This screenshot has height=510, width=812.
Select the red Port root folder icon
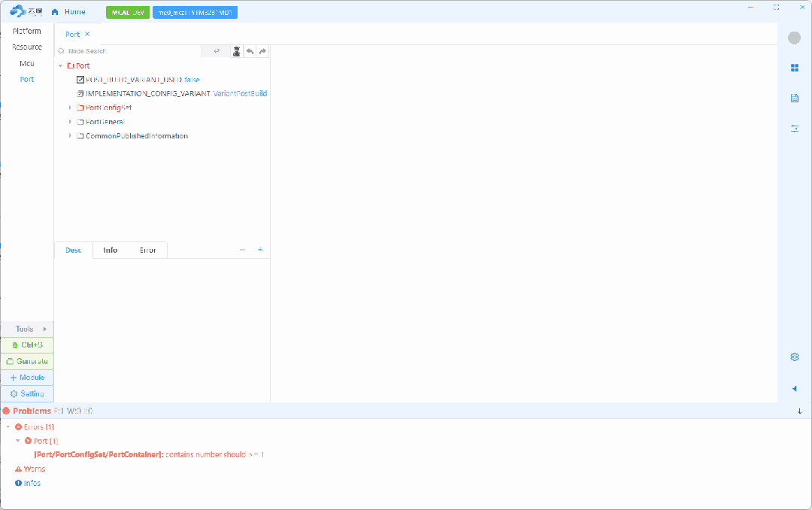click(71, 66)
